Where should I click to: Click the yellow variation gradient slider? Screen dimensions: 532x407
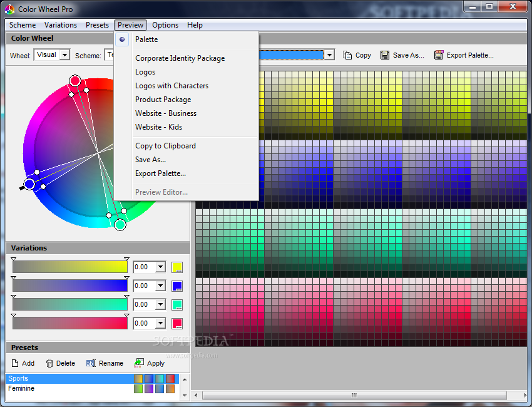coord(70,267)
